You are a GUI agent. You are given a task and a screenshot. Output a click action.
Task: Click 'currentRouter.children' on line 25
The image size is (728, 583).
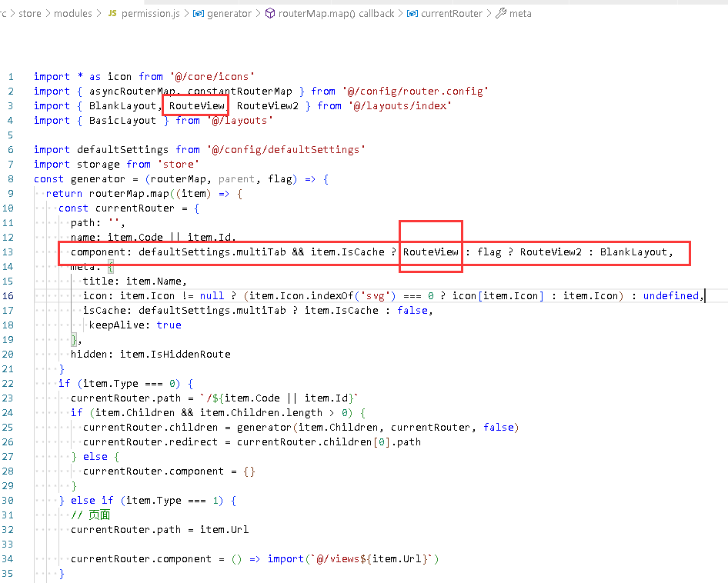[150, 428]
